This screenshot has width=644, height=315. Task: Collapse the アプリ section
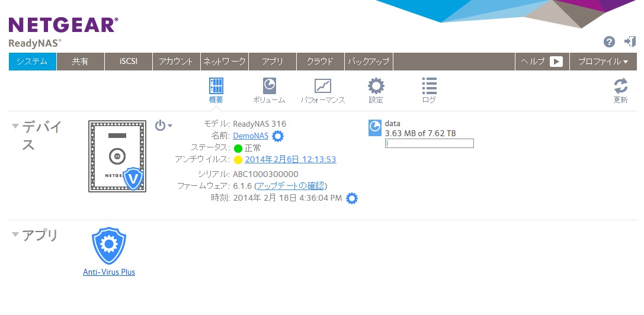15,234
